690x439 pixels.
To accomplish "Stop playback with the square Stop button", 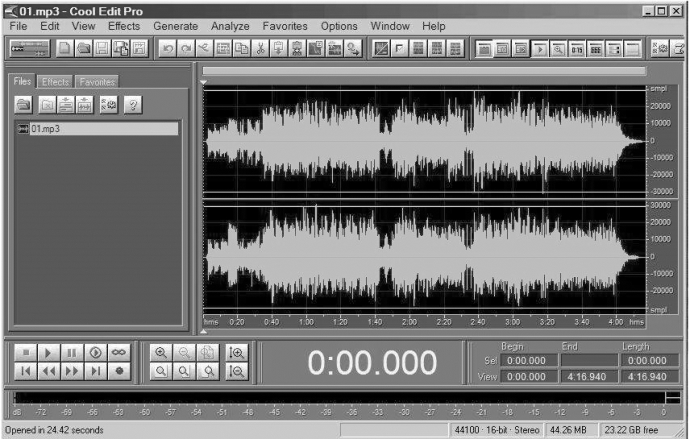I will [26, 352].
